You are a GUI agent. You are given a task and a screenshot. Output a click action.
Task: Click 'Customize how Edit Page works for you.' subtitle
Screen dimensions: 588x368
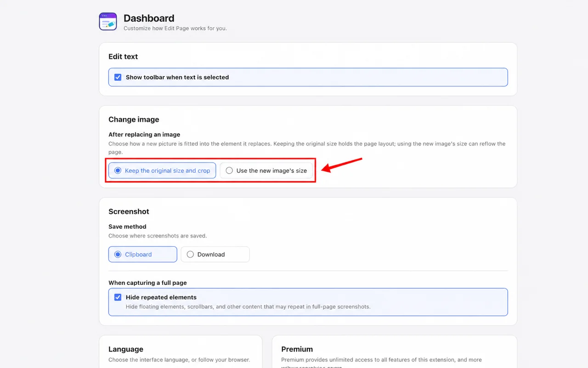click(175, 28)
